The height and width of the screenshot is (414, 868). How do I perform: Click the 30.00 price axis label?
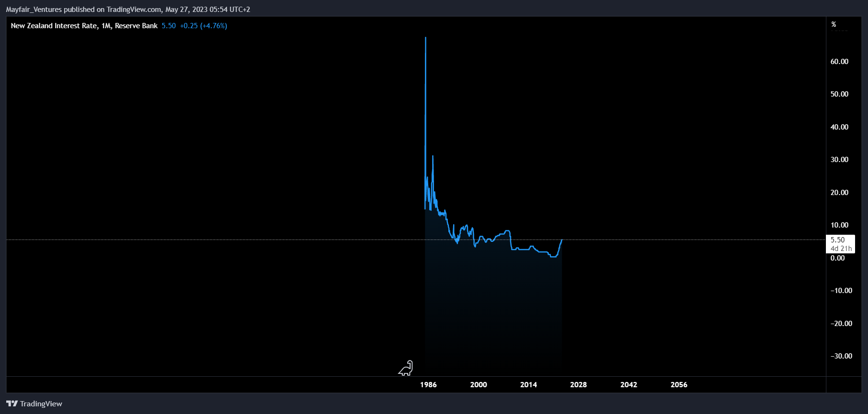point(839,160)
